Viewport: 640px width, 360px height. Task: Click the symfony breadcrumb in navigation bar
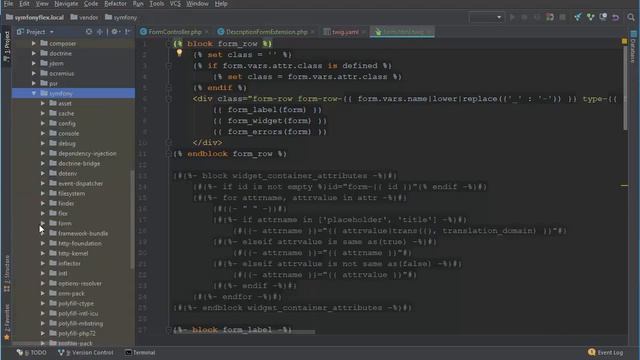coord(121,18)
